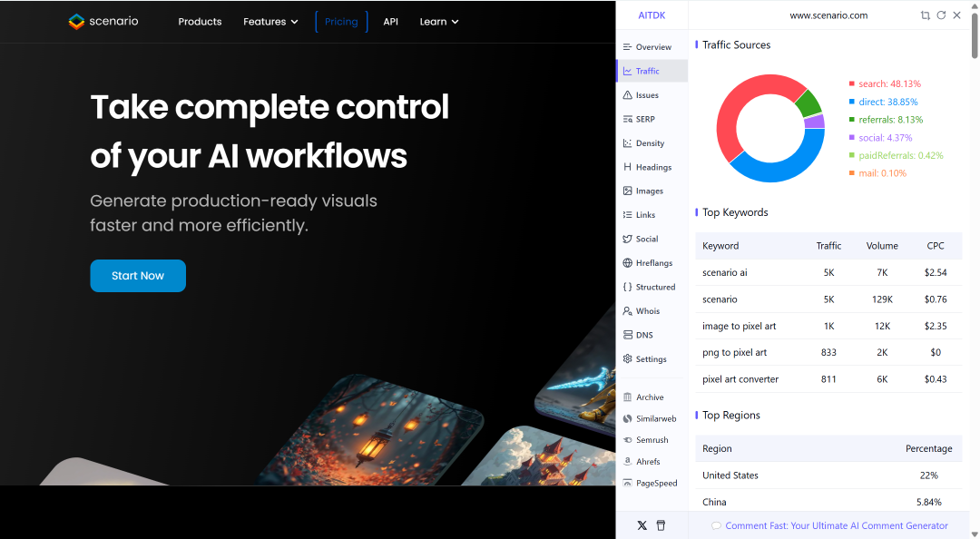
Task: Open the Settings gear icon in the sidebar
Action: point(627,359)
